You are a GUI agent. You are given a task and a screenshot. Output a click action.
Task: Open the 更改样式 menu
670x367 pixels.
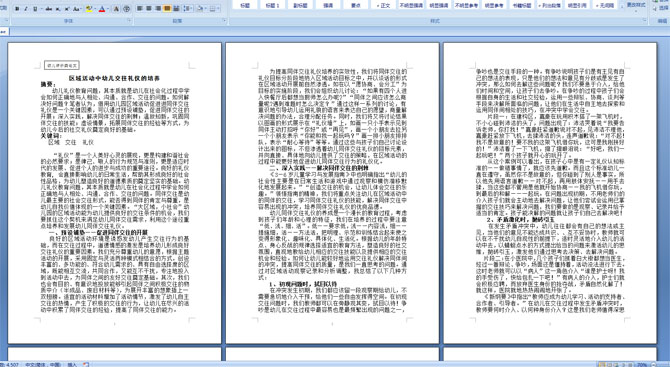click(x=635, y=6)
